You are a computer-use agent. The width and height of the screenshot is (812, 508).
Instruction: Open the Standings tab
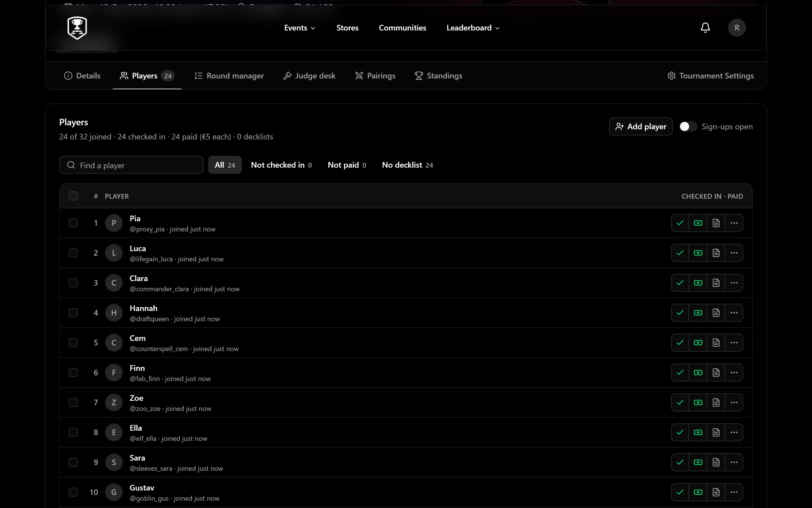coord(438,76)
